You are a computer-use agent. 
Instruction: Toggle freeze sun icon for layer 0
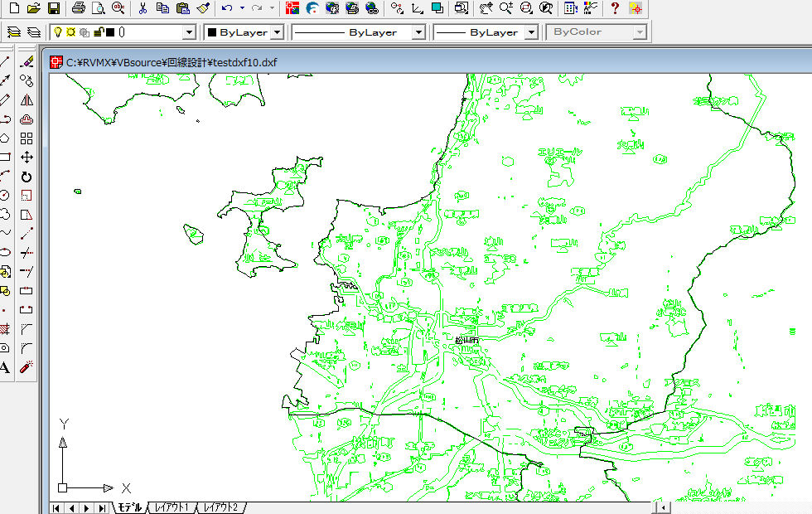click(70, 32)
